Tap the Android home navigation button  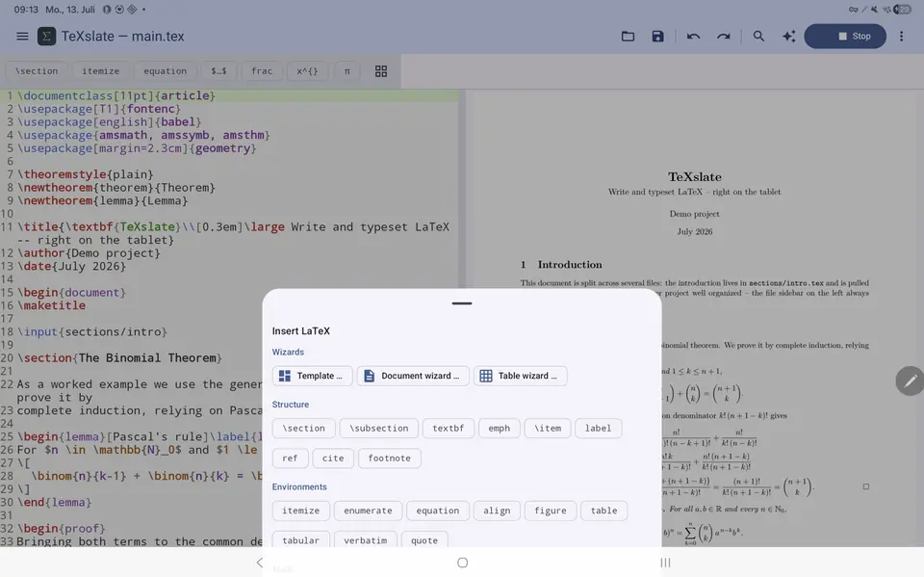tap(463, 563)
